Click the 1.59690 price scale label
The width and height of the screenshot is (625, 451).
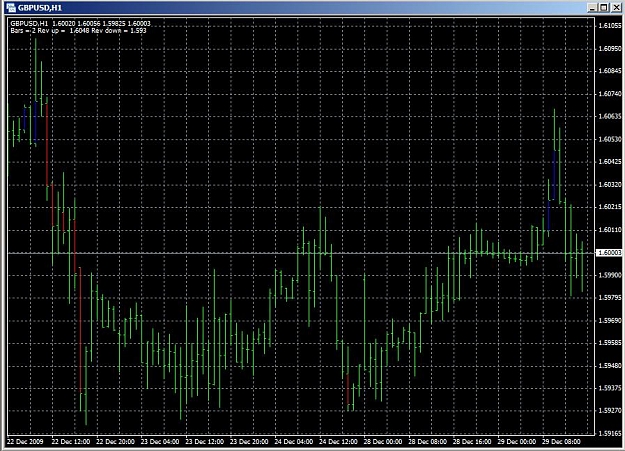(x=610, y=321)
